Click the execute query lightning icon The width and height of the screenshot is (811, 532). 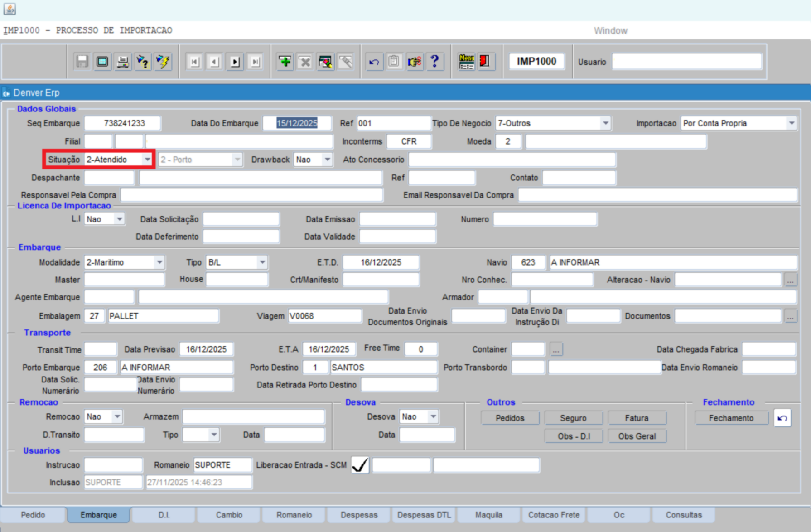tap(163, 62)
